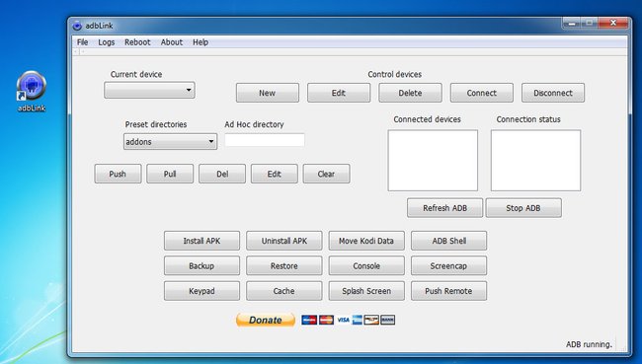Click Edit under Control devices
This screenshot has height=364, width=642.
pyautogui.click(x=339, y=93)
